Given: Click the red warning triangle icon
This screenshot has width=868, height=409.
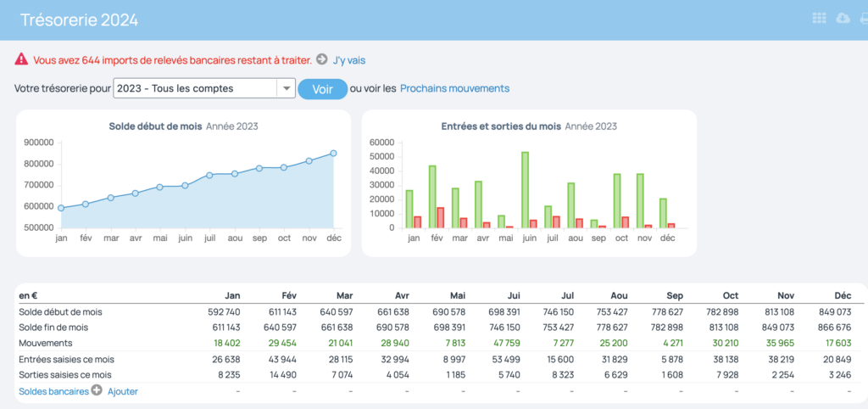Looking at the screenshot, I should pos(21,59).
